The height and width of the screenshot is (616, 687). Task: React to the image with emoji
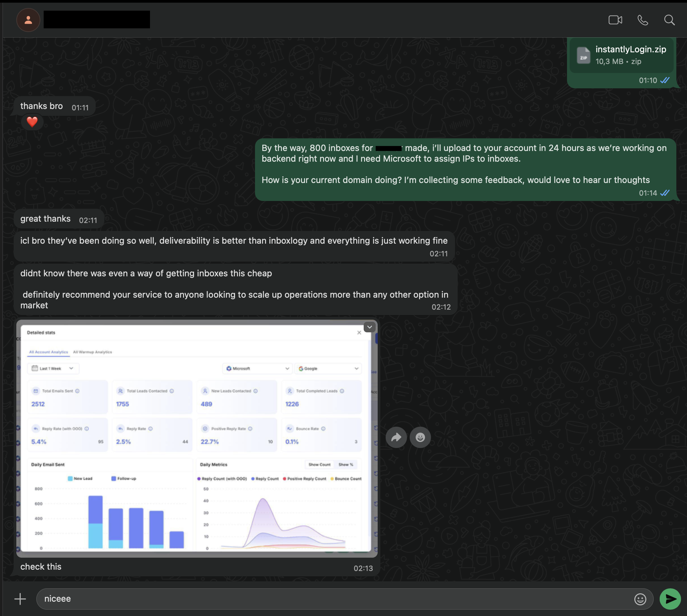420,437
